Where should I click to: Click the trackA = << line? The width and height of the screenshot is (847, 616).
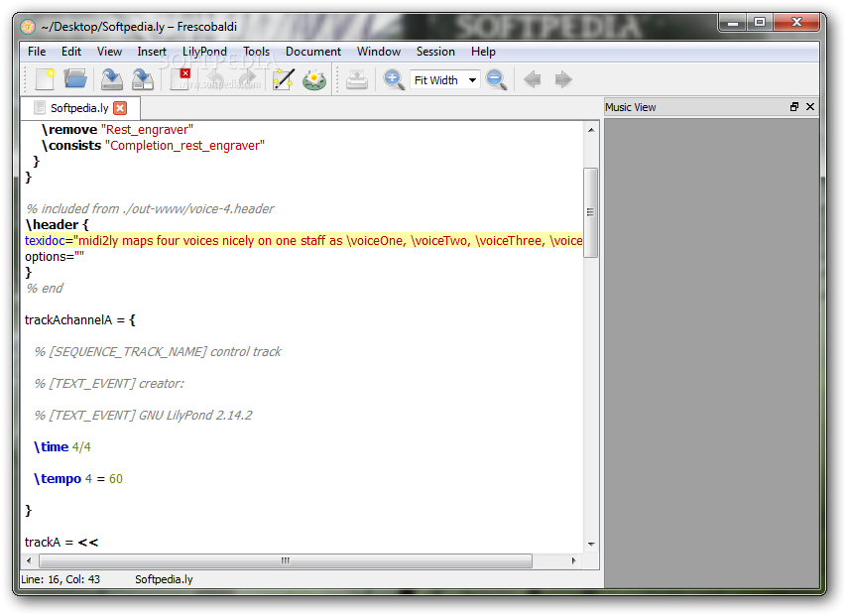61,542
